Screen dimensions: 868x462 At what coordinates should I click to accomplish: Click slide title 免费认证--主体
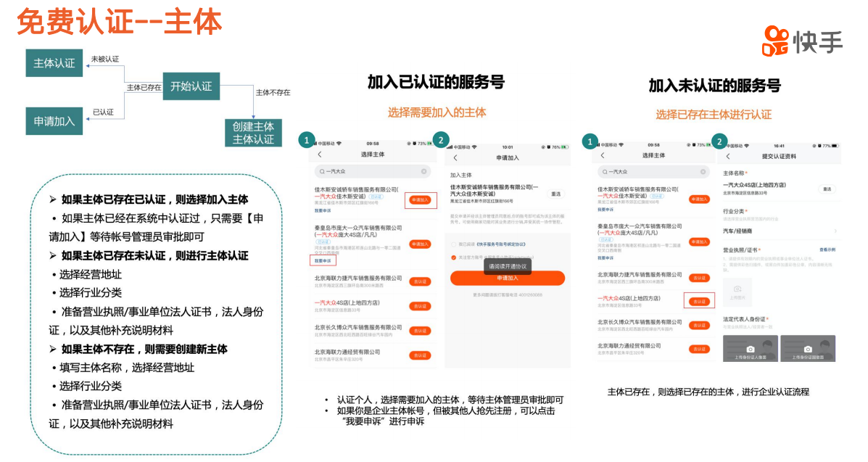(120, 22)
